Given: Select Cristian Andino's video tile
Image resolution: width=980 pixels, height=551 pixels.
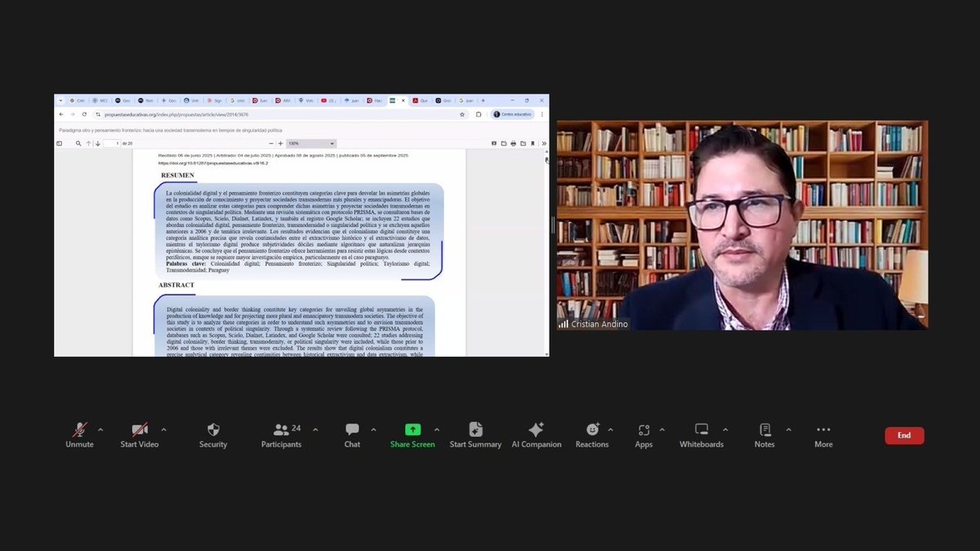Looking at the screenshot, I should [742, 225].
